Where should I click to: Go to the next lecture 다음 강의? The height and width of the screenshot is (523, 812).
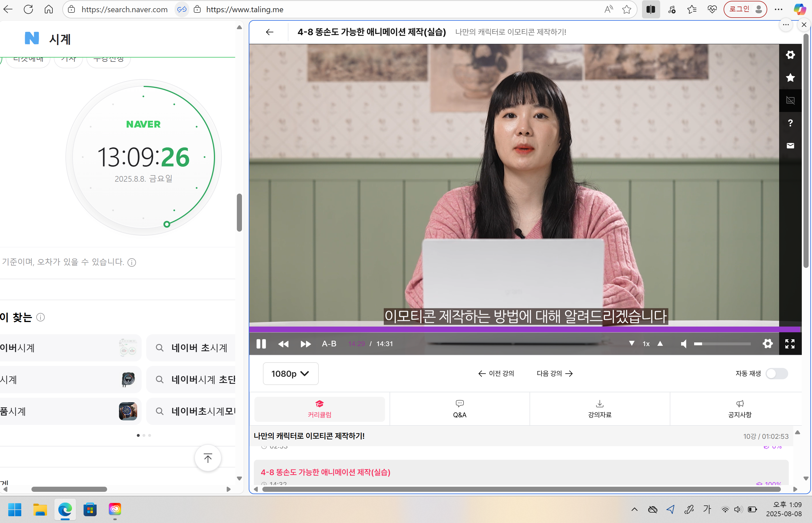pos(554,373)
